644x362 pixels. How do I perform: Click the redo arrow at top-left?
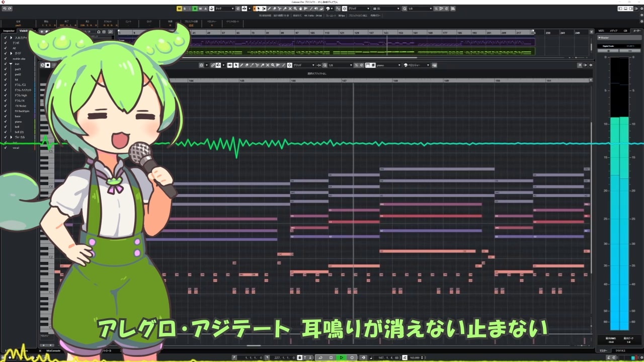10,9
